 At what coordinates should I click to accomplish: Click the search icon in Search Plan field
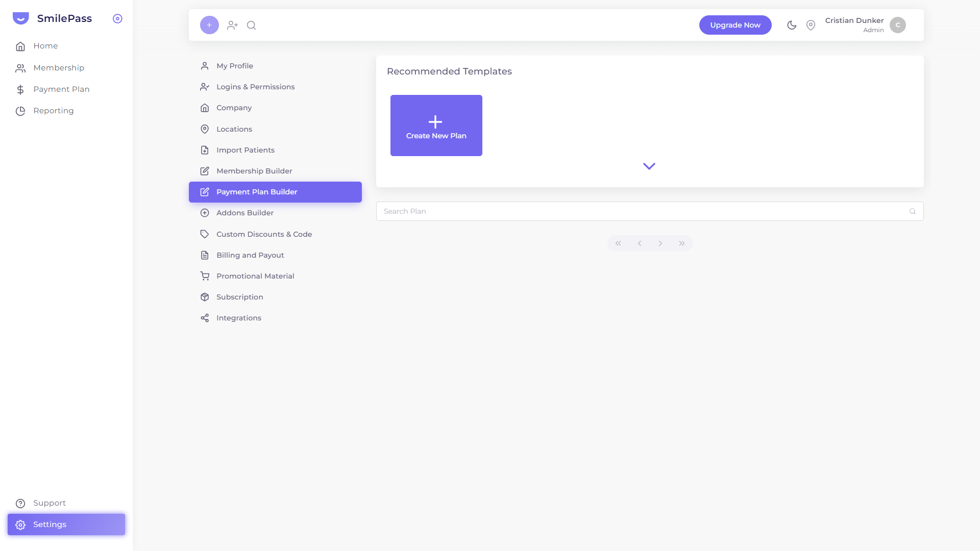pos(913,211)
